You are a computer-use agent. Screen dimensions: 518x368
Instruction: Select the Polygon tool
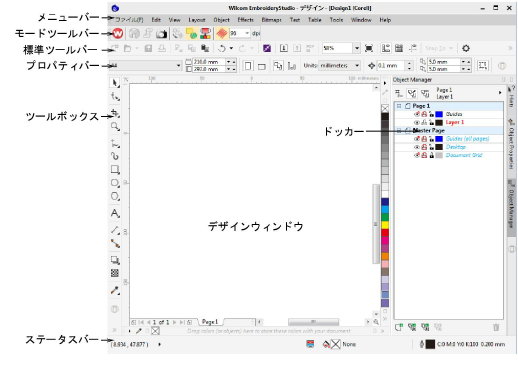115,196
